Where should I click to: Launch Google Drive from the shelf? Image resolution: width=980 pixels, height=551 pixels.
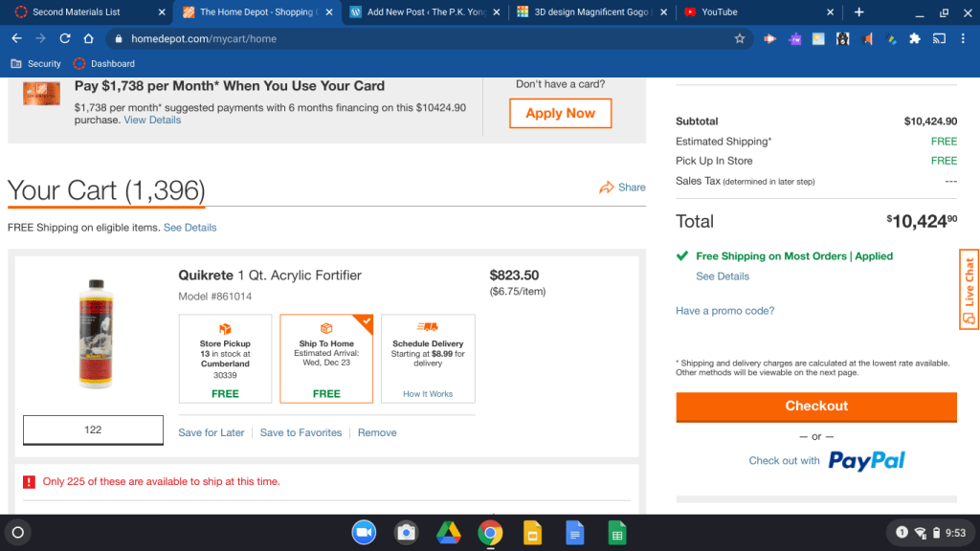[449, 532]
